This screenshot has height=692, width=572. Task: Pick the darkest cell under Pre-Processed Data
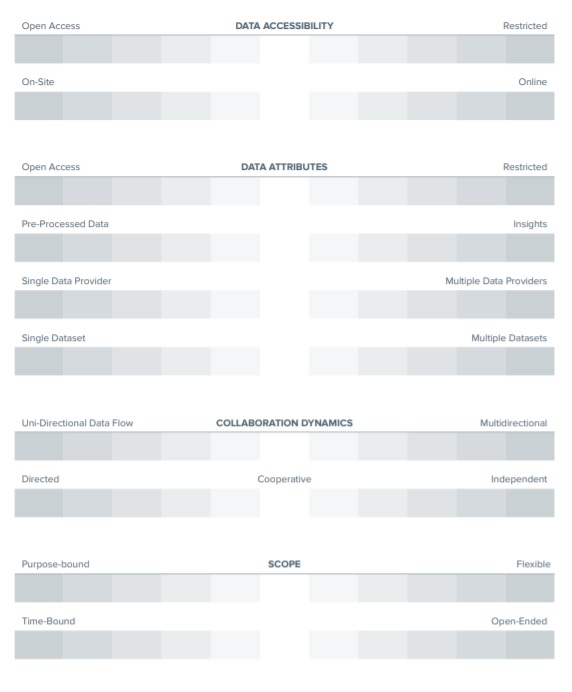pos(38,248)
